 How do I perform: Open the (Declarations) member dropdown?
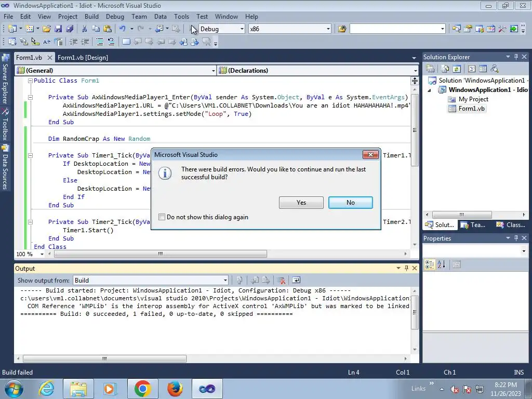(415, 71)
